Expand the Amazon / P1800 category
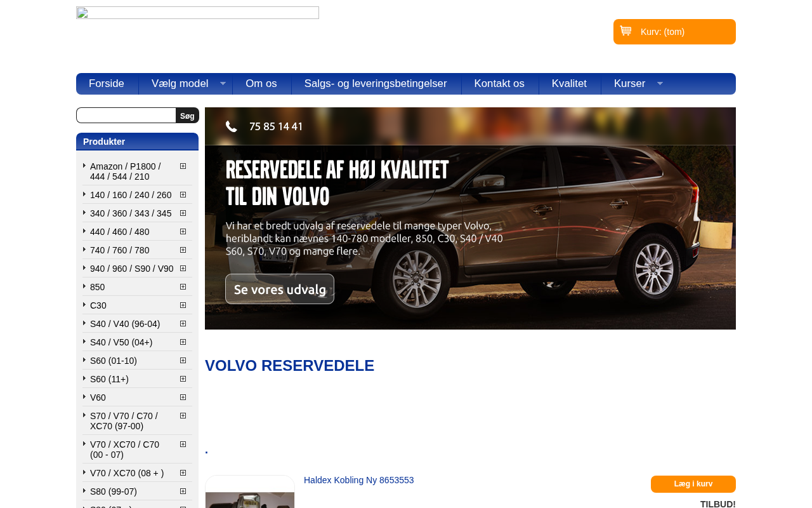The height and width of the screenshot is (508, 812). [x=183, y=166]
